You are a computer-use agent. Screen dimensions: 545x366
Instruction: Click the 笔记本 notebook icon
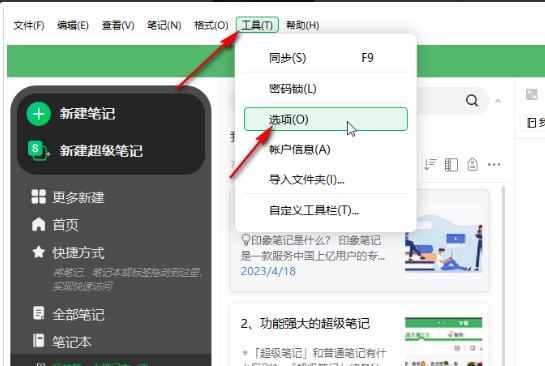coord(38,341)
